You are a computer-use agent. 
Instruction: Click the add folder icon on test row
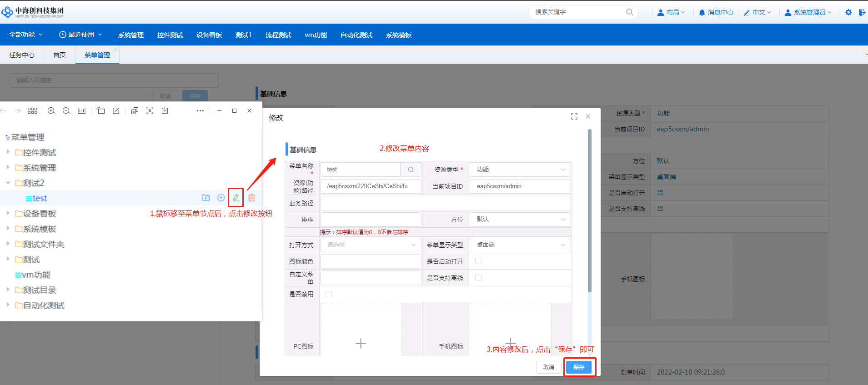(206, 198)
